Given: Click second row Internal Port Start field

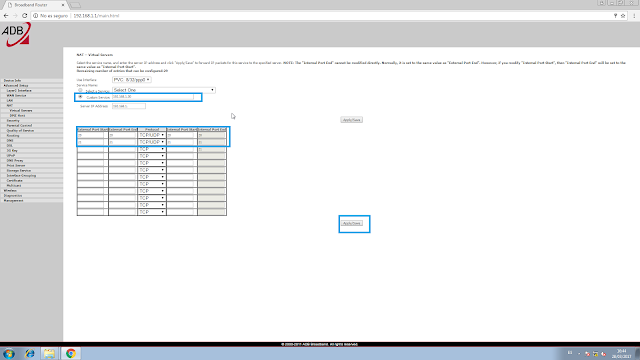Looking at the screenshot, I should tap(181, 142).
